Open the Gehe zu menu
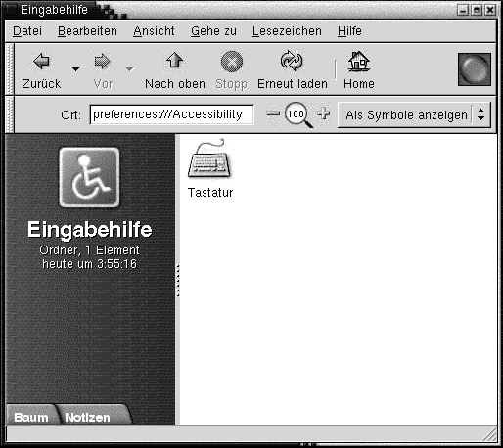Viewport: 503px width, 448px height. (213, 31)
